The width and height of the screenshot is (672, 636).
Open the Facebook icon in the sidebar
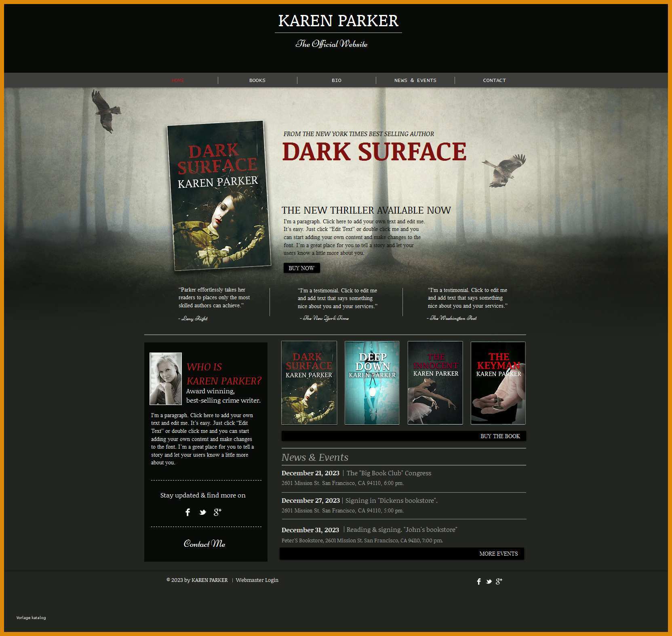187,512
